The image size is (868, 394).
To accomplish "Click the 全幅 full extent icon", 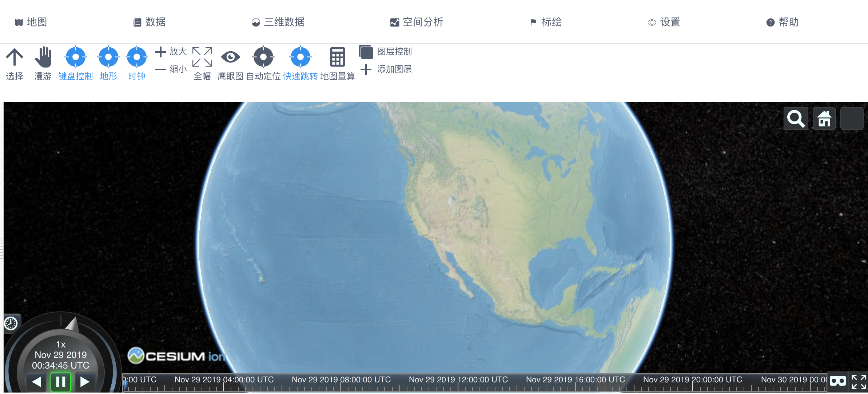I will coord(202,57).
